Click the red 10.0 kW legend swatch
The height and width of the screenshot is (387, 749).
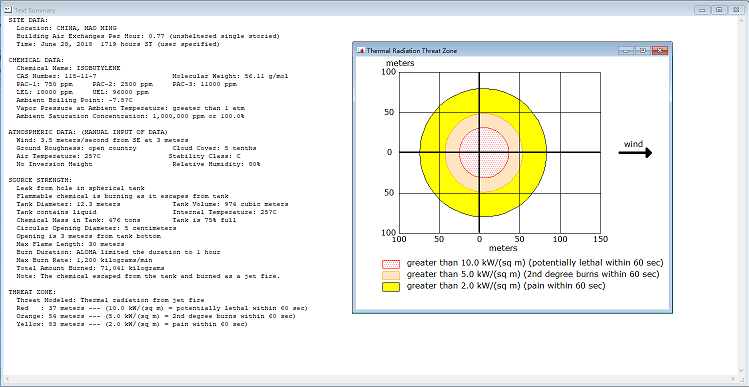(390, 264)
